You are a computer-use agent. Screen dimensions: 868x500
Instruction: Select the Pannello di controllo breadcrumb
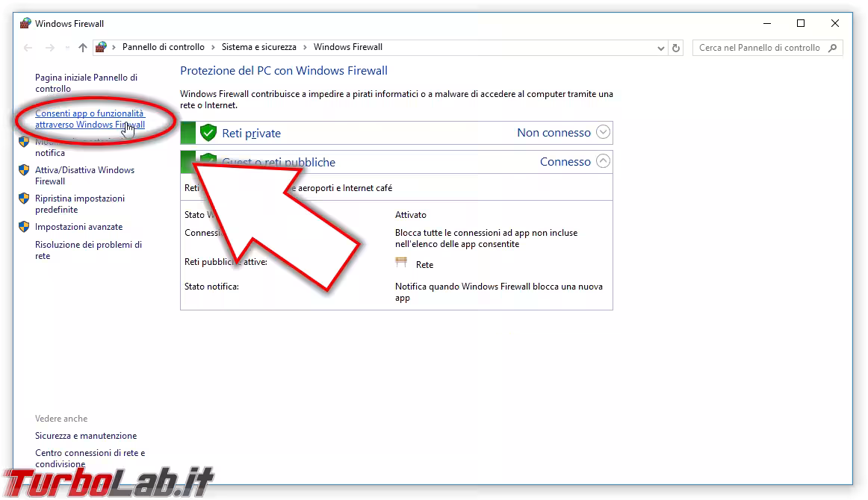[x=163, y=47]
